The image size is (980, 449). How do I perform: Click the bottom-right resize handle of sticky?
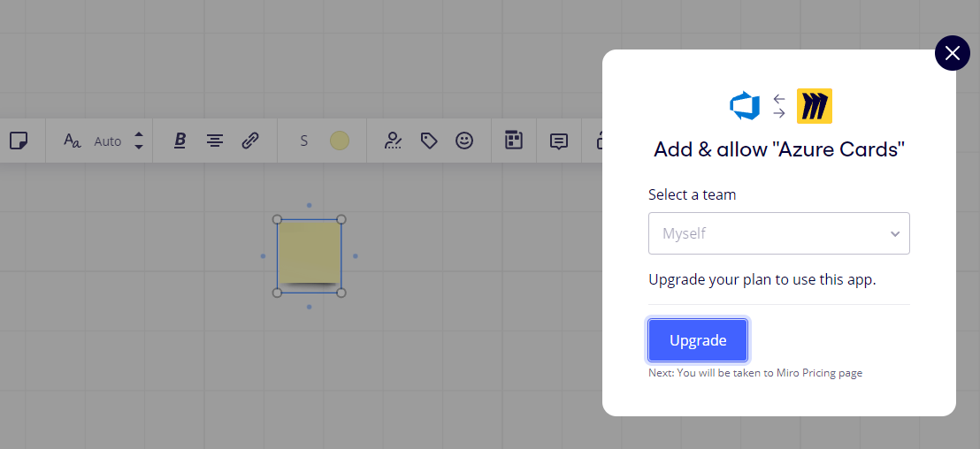pos(341,293)
